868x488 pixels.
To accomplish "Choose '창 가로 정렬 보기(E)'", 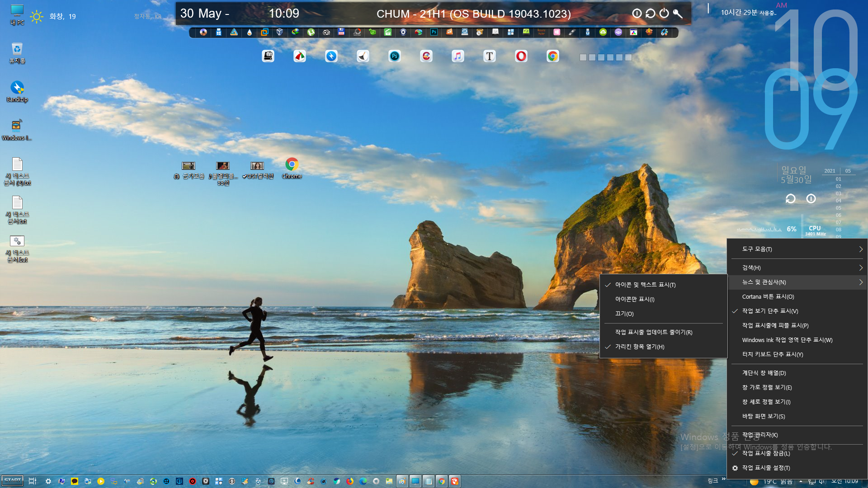I will click(x=797, y=387).
